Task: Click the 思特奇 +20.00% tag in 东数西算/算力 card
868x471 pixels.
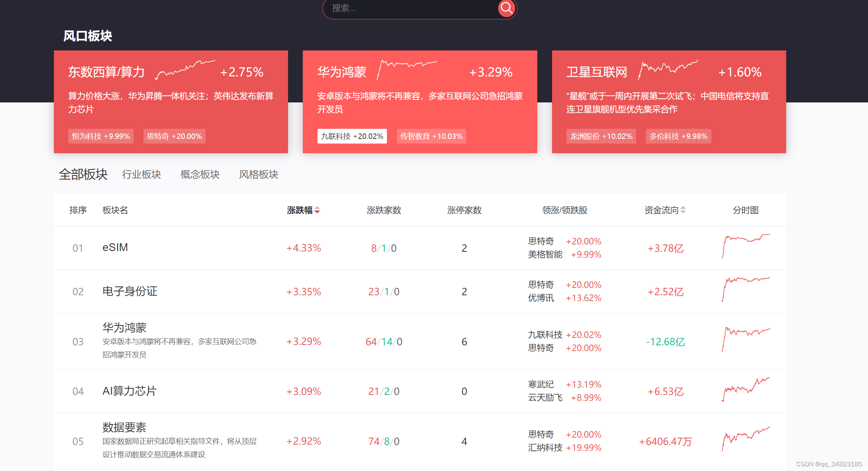Action: click(x=174, y=136)
